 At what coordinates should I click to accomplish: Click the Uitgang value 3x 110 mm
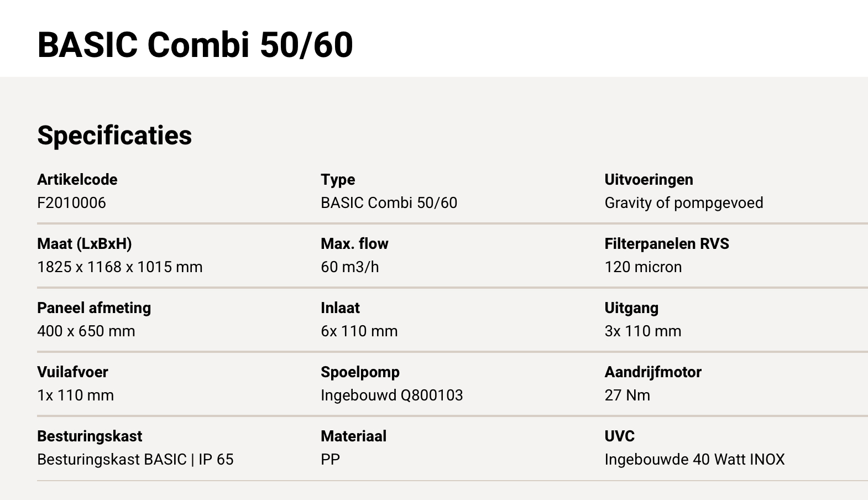pyautogui.click(x=642, y=331)
